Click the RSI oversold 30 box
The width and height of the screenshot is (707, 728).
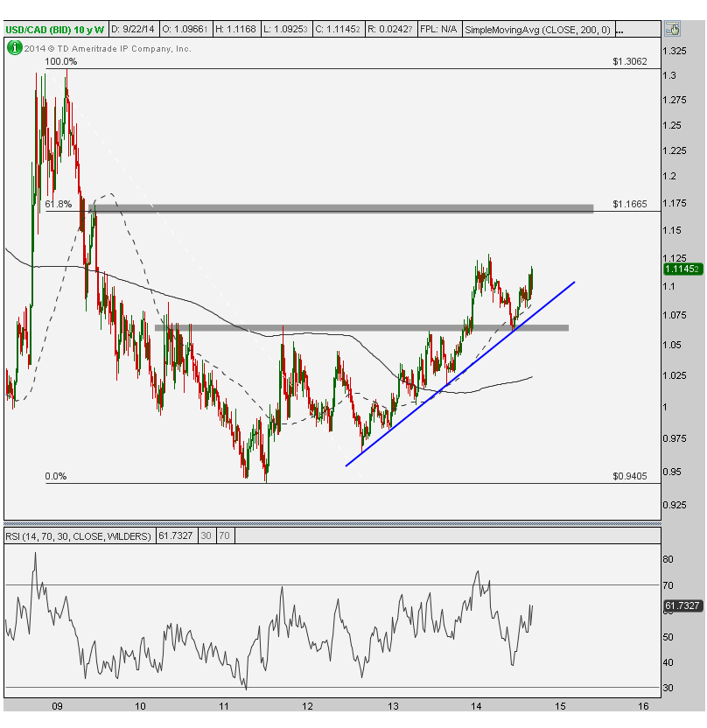click(206, 535)
